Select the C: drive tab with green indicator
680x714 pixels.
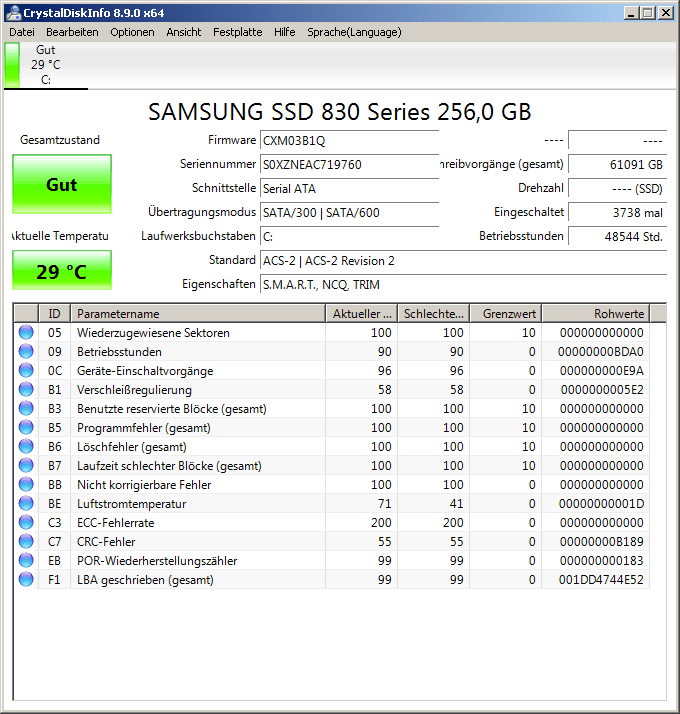[x=46, y=65]
